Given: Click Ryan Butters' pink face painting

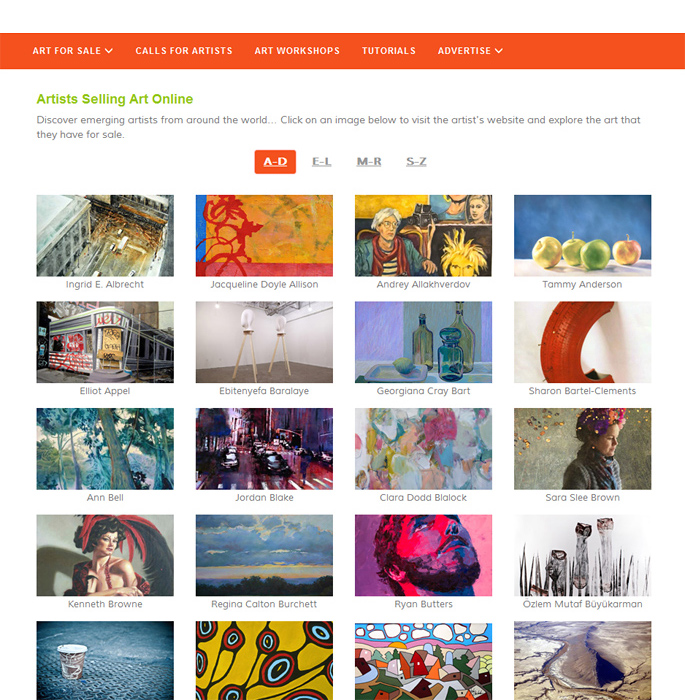Looking at the screenshot, I should coord(423,555).
